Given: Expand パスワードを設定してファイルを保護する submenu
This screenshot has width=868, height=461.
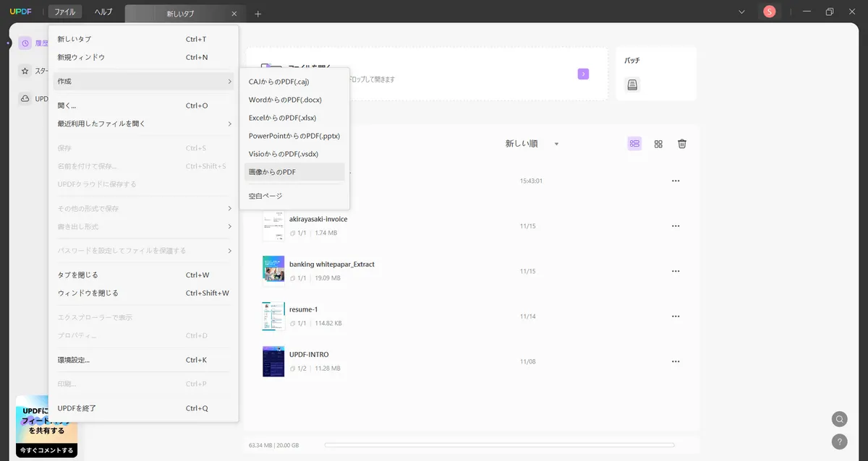Looking at the screenshot, I should pyautogui.click(x=143, y=251).
